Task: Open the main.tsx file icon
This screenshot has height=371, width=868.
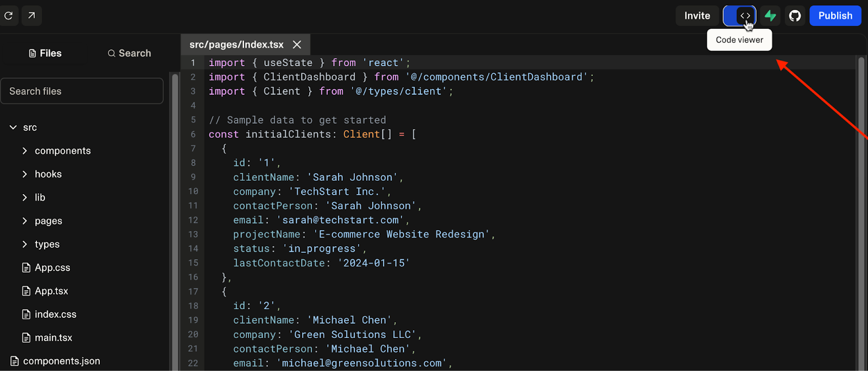Action: tap(26, 337)
